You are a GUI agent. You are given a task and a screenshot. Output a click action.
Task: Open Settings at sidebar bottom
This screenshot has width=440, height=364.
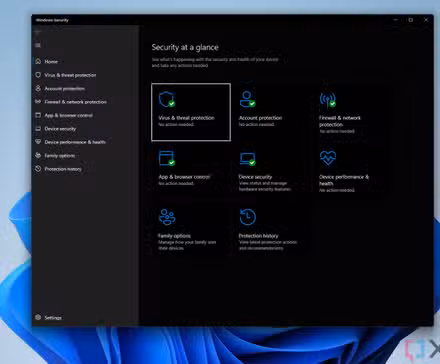(53, 318)
